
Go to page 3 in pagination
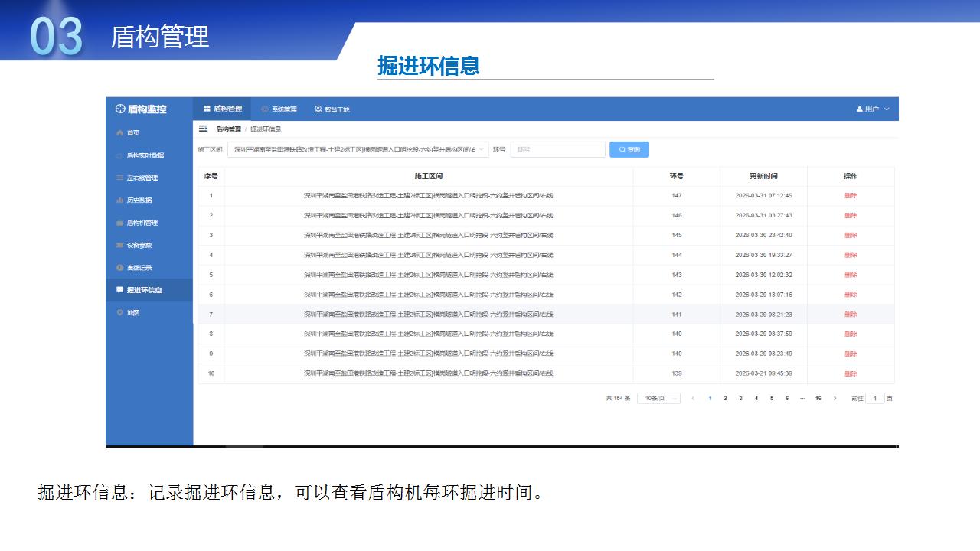(740, 399)
